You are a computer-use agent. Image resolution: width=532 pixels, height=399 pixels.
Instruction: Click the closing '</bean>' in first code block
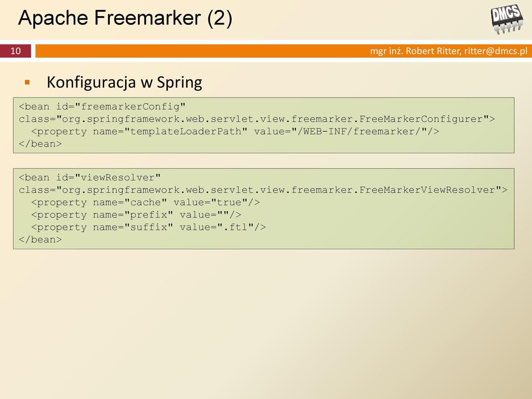40,144
